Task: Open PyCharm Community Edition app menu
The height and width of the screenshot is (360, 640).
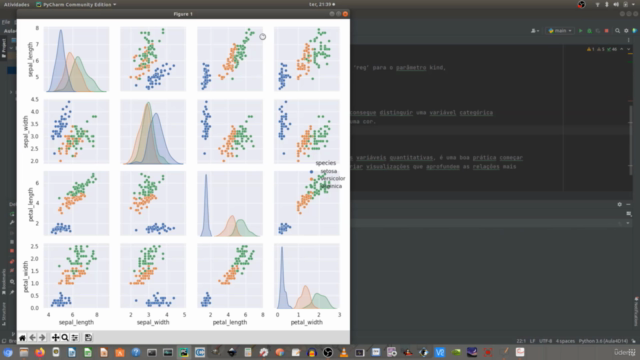Action: 76,4
